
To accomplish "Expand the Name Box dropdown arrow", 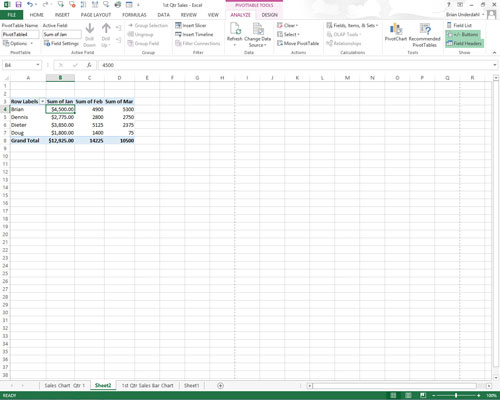I will [38, 65].
